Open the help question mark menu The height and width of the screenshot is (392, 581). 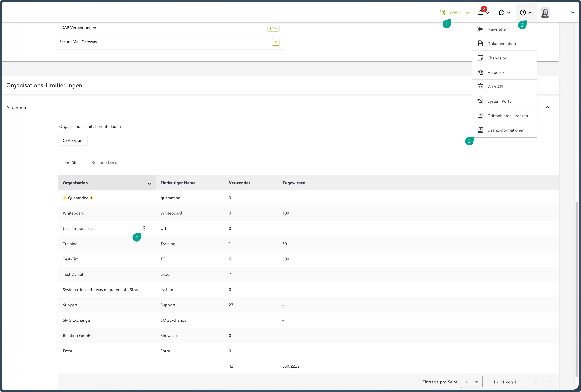coord(523,13)
